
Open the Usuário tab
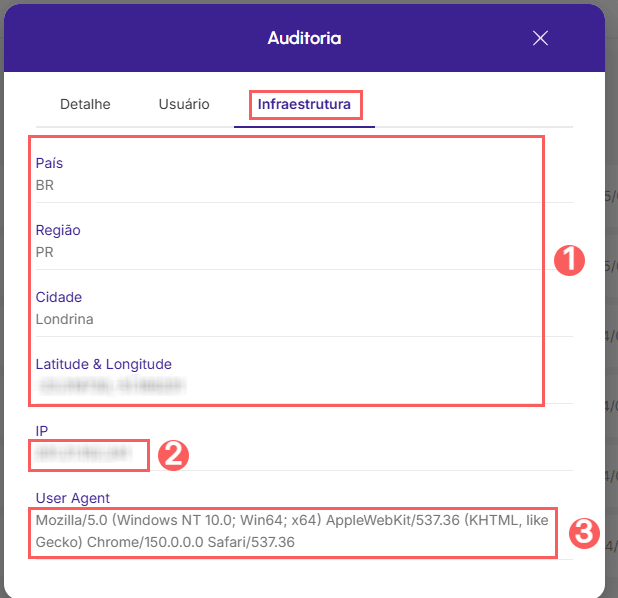click(184, 104)
